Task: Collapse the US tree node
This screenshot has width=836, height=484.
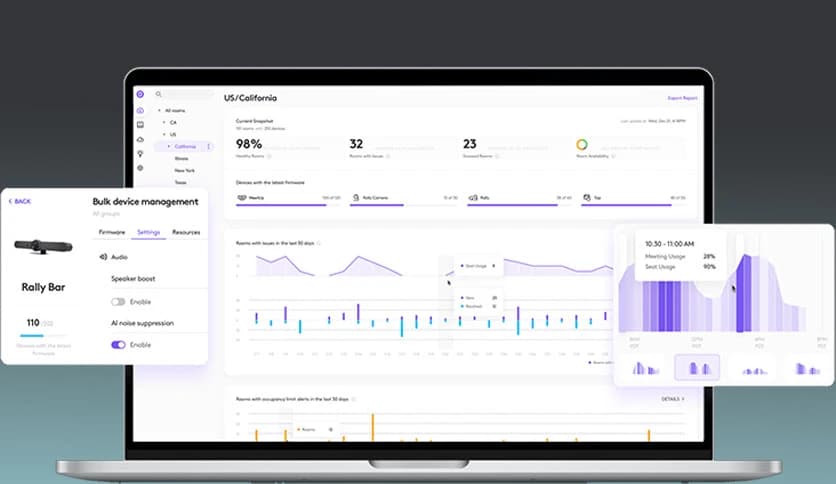Action: click(x=163, y=134)
